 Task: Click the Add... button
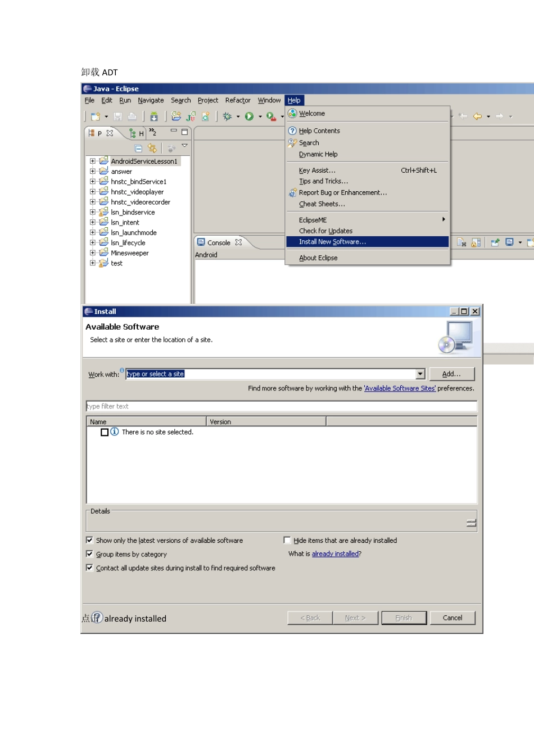(x=451, y=374)
